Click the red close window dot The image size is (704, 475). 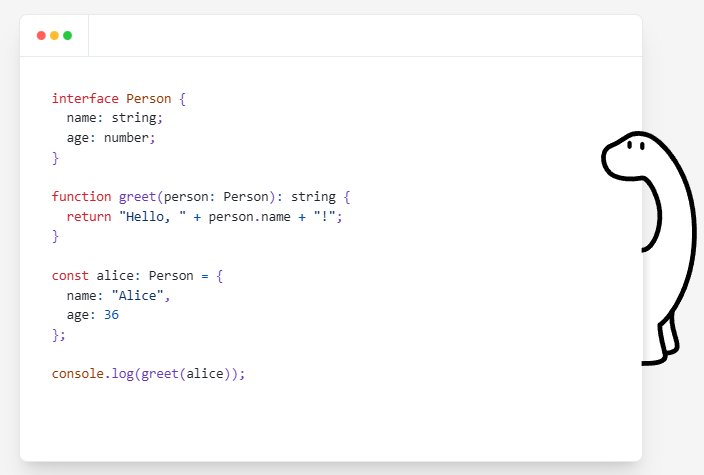pyautogui.click(x=41, y=35)
